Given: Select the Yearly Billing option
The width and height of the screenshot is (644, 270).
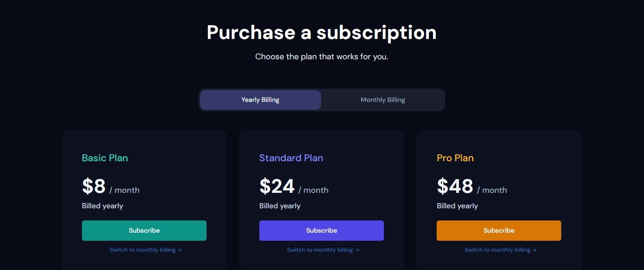Looking at the screenshot, I should (x=260, y=100).
